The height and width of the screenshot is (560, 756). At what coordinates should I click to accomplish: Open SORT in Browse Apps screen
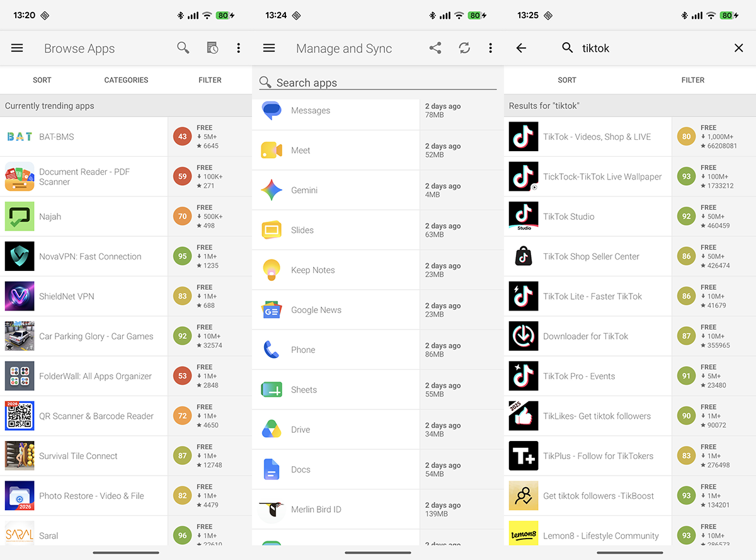click(x=42, y=80)
